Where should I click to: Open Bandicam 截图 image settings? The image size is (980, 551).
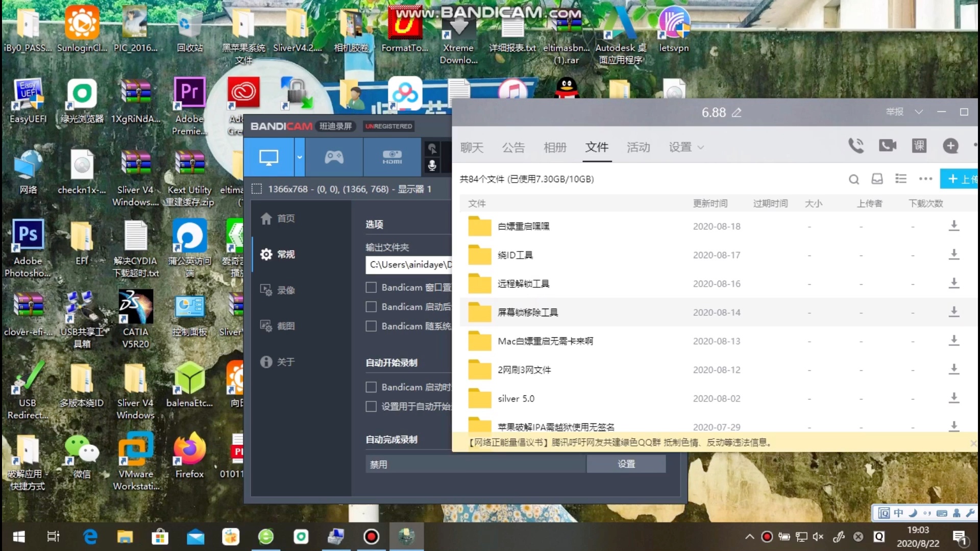(x=278, y=326)
